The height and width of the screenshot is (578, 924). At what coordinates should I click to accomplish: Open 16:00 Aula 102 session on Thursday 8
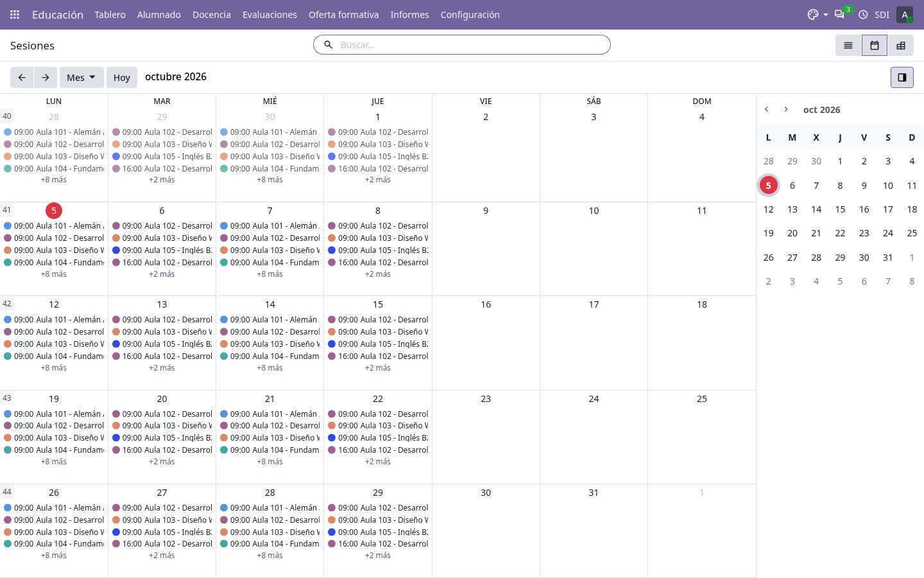[x=378, y=263]
